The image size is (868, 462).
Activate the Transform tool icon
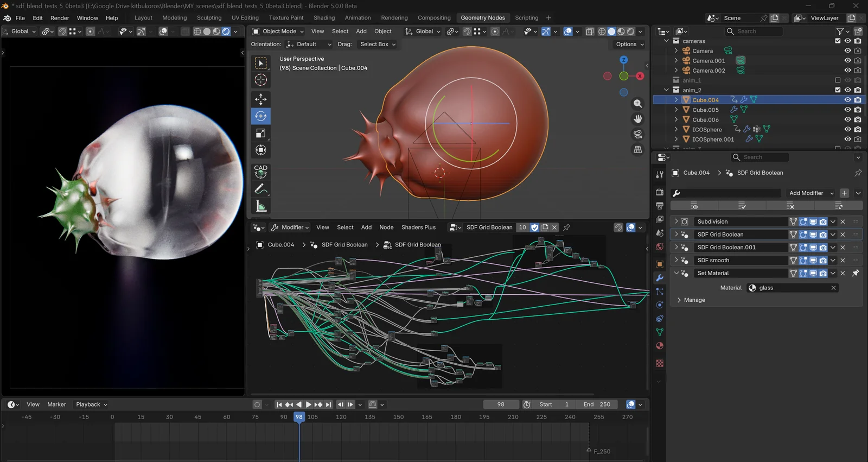pos(261,150)
